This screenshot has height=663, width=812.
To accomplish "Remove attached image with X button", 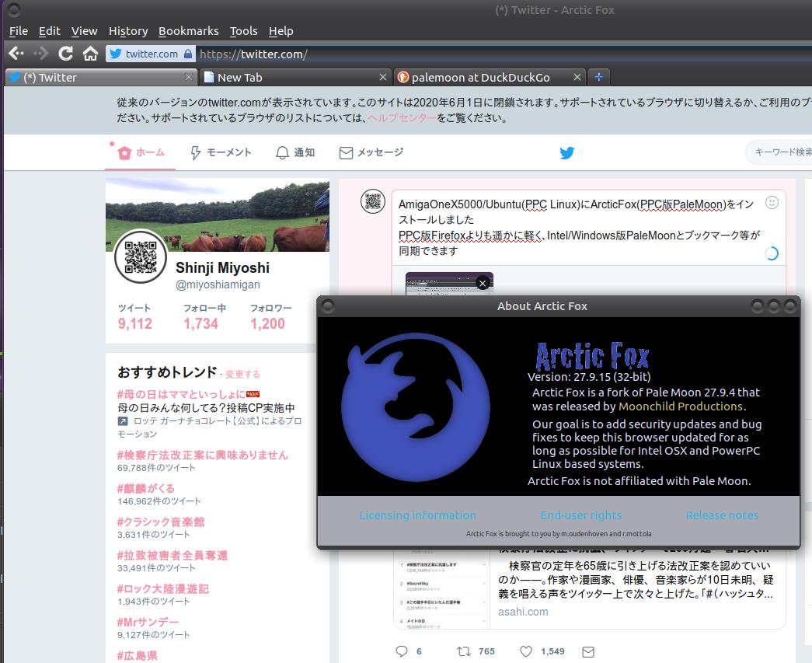I will 483,284.
